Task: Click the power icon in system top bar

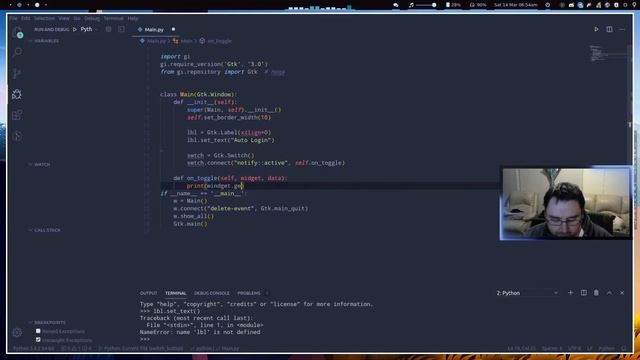Action: [x=548, y=5]
